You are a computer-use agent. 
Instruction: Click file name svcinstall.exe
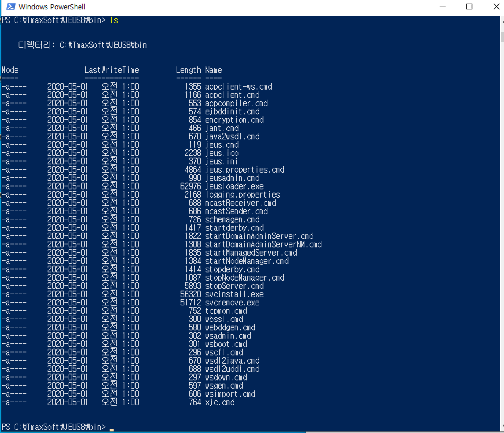(x=234, y=294)
